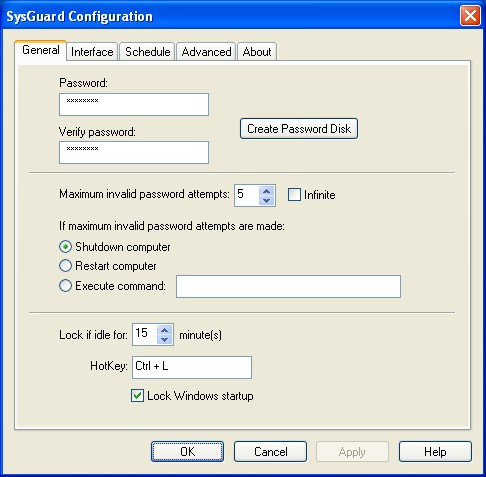486x477 pixels.
Task: Decrease maximum invalid password attempts value
Action: point(266,200)
